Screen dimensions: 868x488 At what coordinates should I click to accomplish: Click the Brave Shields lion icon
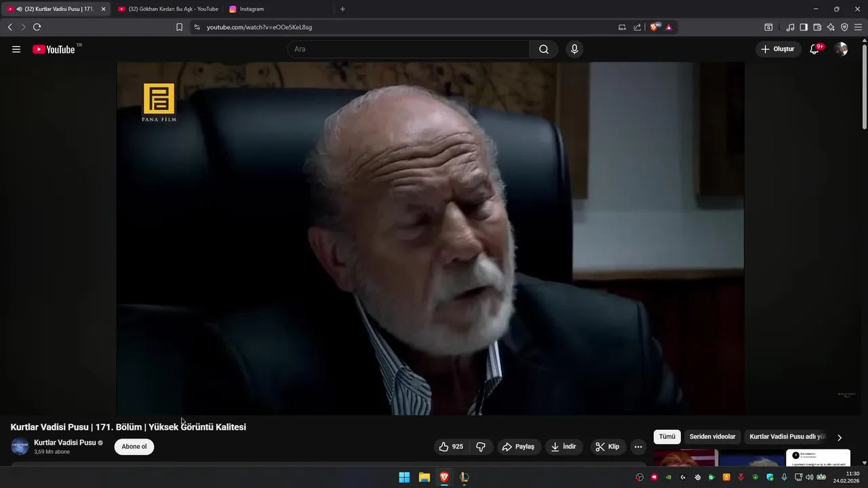[x=655, y=27]
